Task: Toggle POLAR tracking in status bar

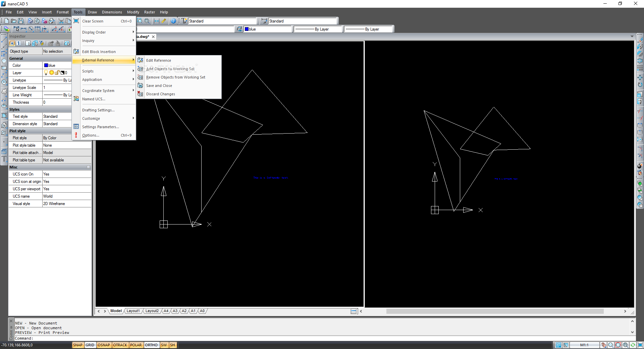Action: click(136, 345)
